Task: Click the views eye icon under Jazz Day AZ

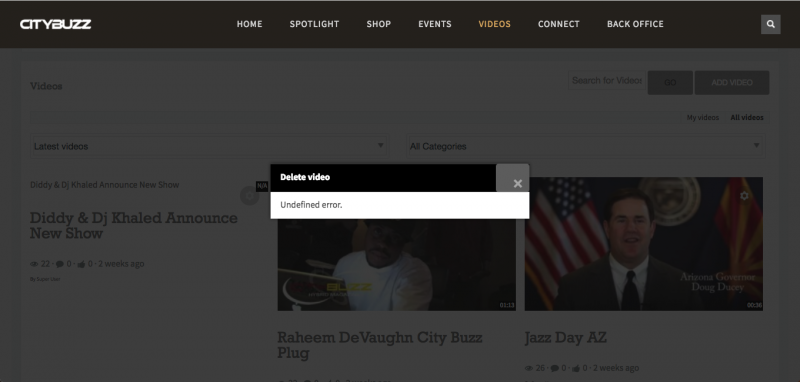Action: click(x=529, y=368)
